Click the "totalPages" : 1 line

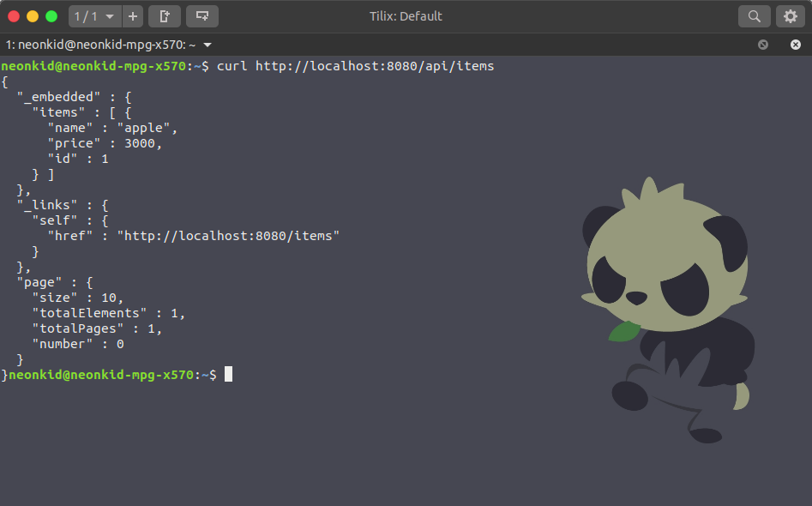(97, 328)
